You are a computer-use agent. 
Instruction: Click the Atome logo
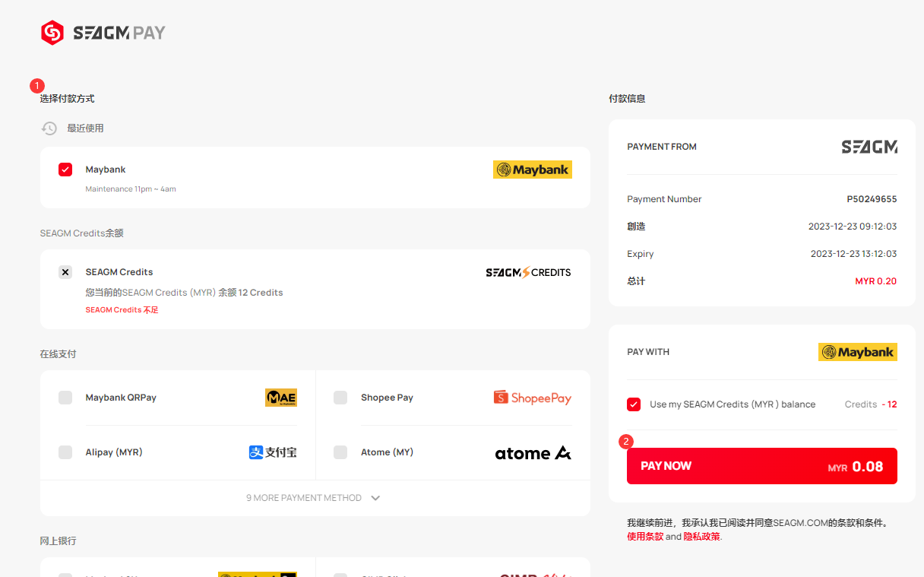point(533,453)
